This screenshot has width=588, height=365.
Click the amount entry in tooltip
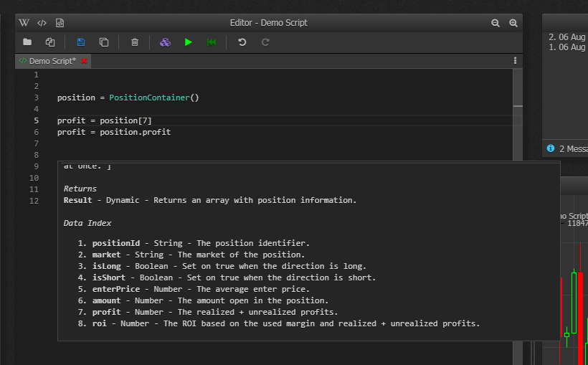click(x=203, y=301)
